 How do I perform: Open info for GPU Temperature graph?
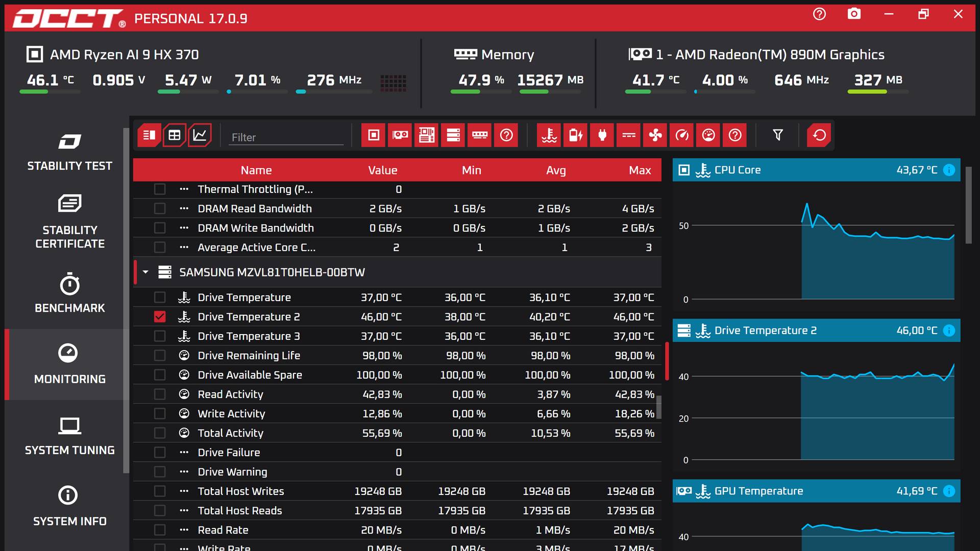[x=949, y=491]
